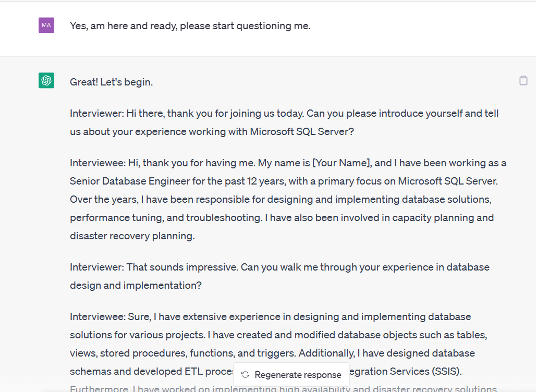Image resolution: width=536 pixels, height=392 pixels.
Task: Click the '[Your Name]' placeholder text
Action: click(342, 163)
